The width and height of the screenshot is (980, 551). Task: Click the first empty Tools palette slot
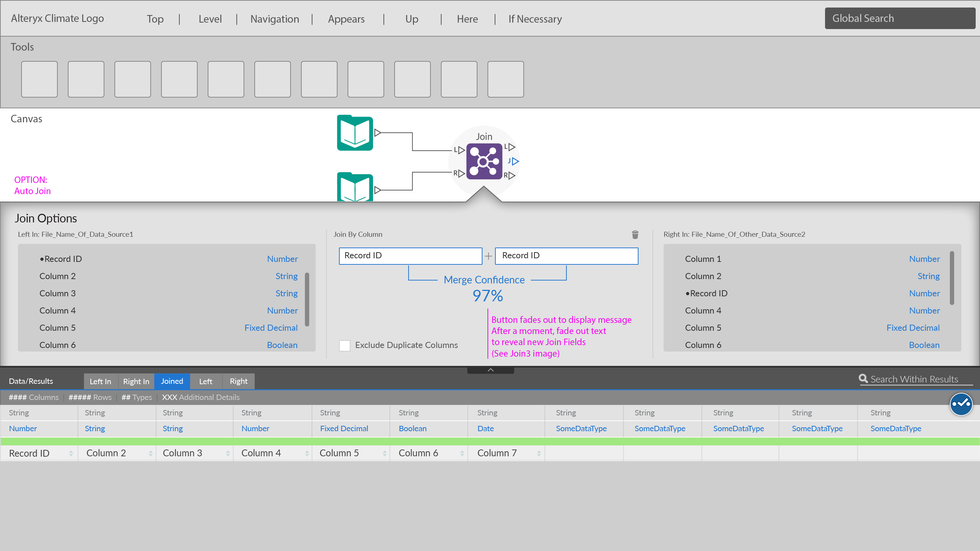click(39, 79)
